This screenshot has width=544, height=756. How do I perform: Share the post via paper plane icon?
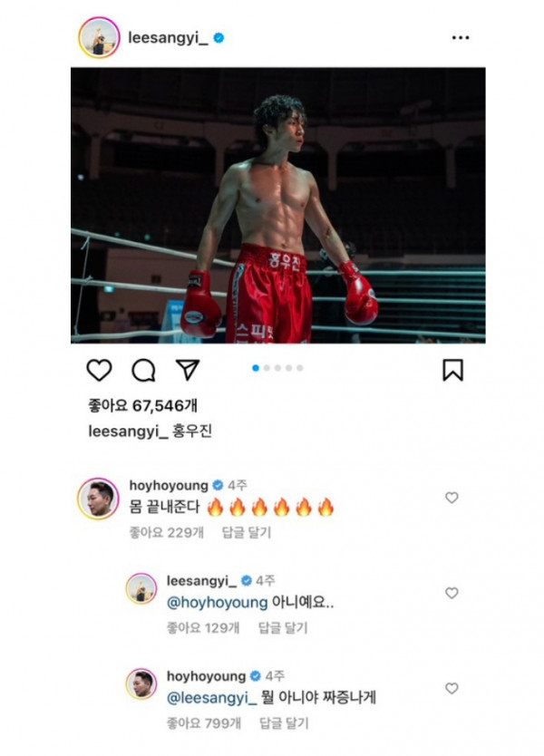pyautogui.click(x=188, y=370)
